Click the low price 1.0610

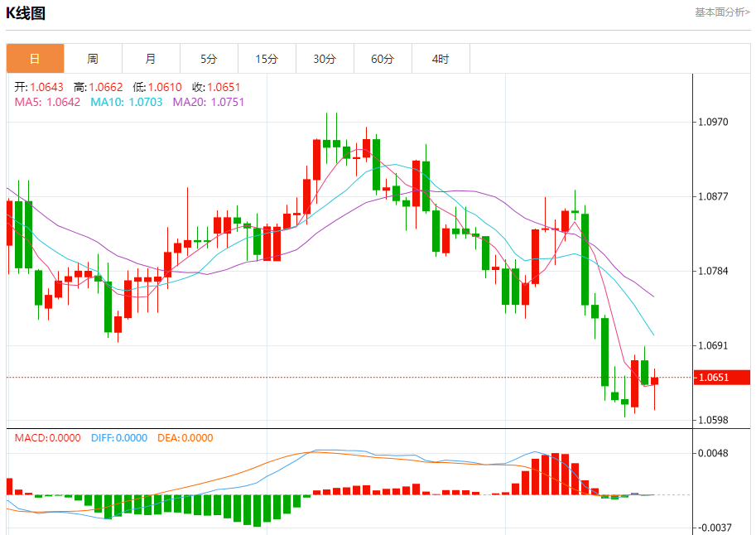point(165,87)
